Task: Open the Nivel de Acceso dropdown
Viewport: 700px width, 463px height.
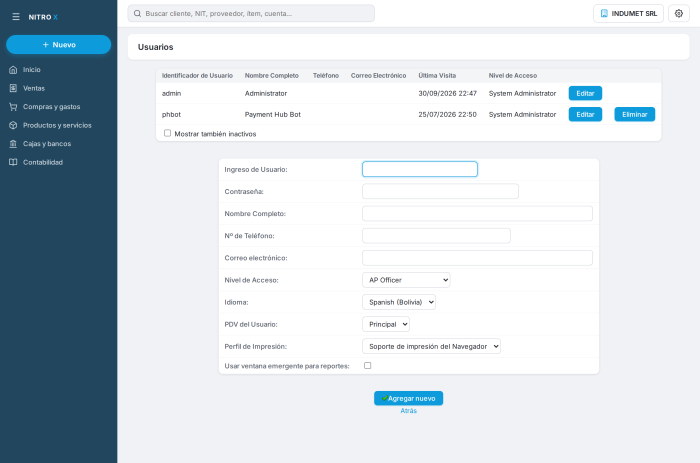Action: pos(406,280)
